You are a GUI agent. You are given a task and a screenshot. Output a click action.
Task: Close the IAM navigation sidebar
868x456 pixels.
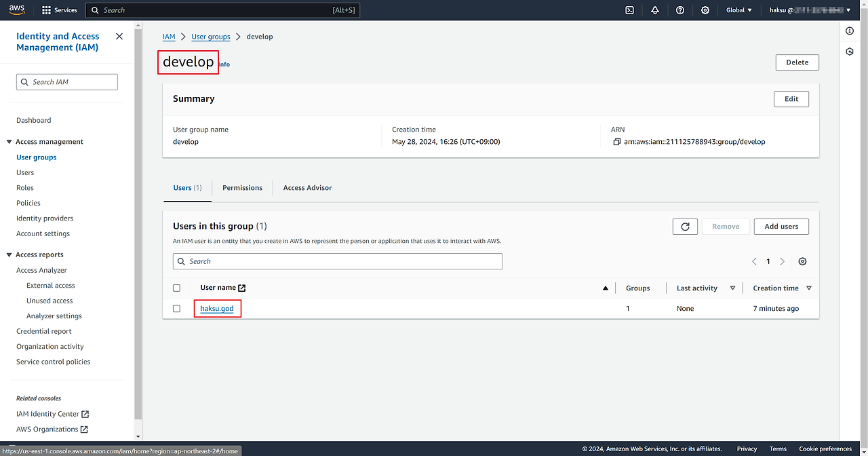point(119,37)
